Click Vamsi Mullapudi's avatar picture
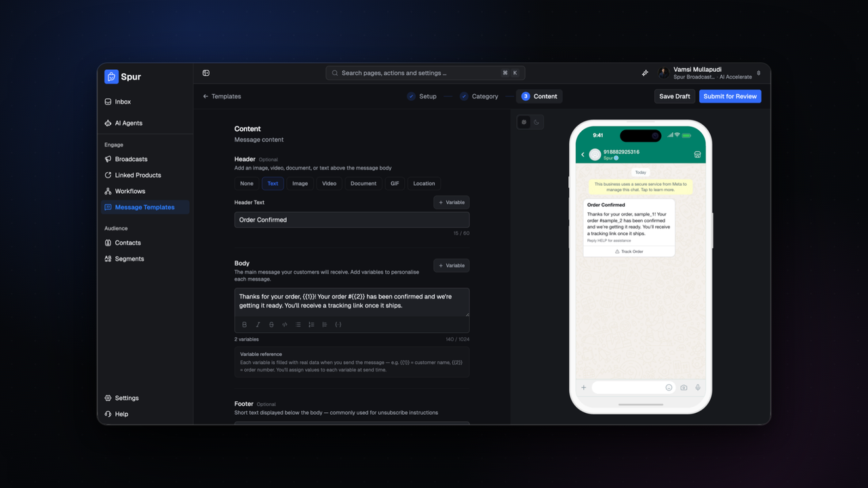The width and height of the screenshot is (868, 488). pos(664,73)
